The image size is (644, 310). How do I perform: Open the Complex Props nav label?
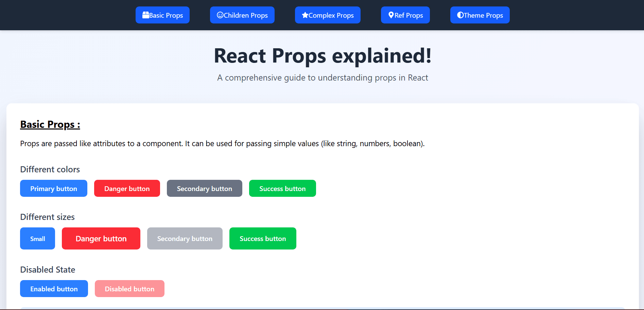[331, 15]
